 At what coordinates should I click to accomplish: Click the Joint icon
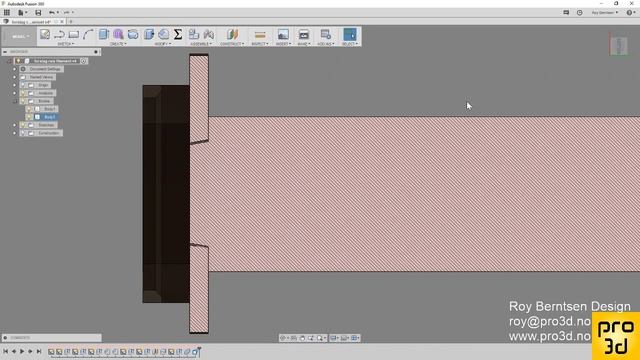pyautogui.click(x=209, y=34)
